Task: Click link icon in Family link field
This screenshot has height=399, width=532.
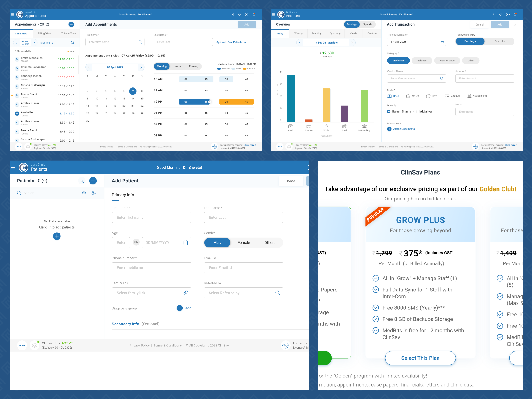Action: click(x=185, y=293)
